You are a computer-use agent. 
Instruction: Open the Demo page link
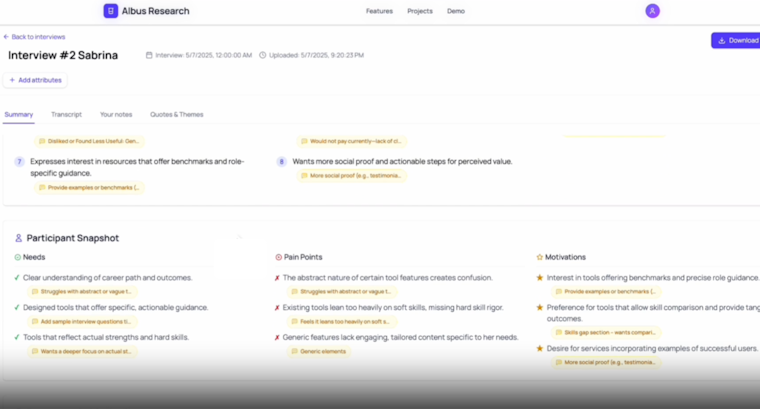point(456,11)
